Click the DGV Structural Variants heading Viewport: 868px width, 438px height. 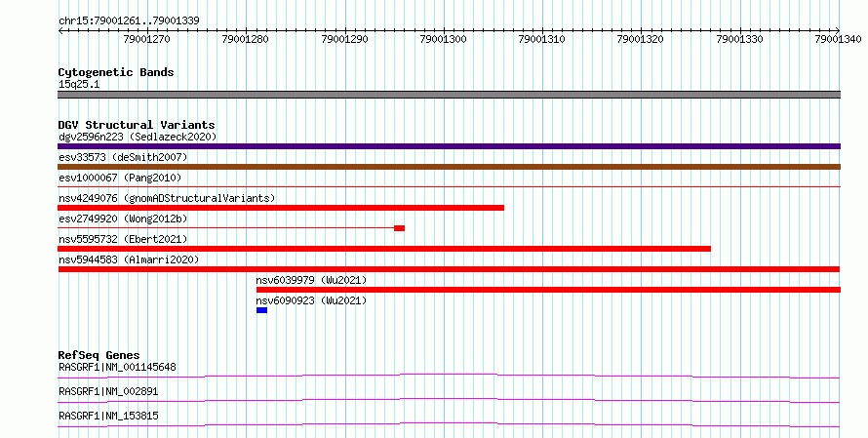click(137, 125)
